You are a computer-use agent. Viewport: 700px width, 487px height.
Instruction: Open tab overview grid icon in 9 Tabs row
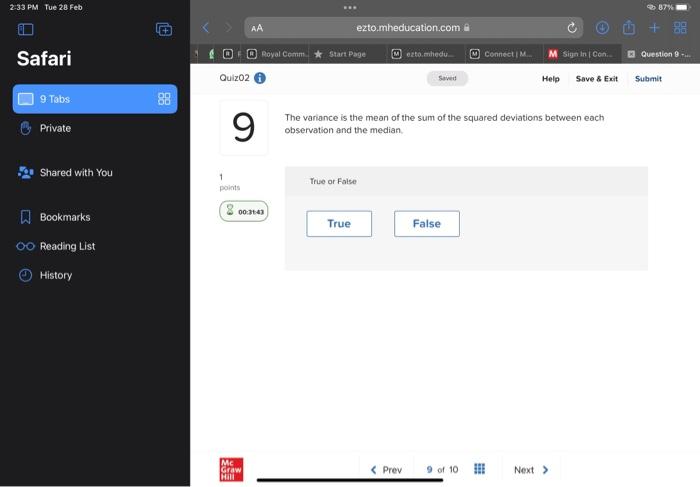coord(164,99)
